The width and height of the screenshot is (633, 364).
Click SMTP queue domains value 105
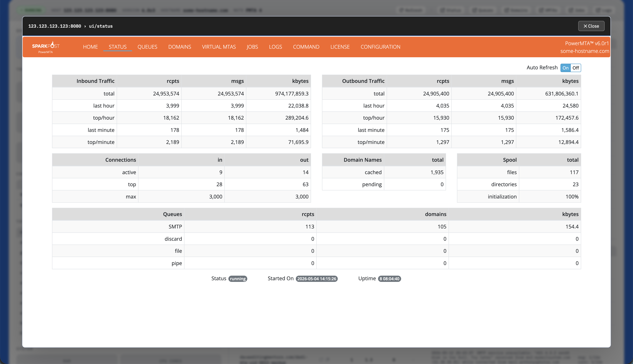442,226
